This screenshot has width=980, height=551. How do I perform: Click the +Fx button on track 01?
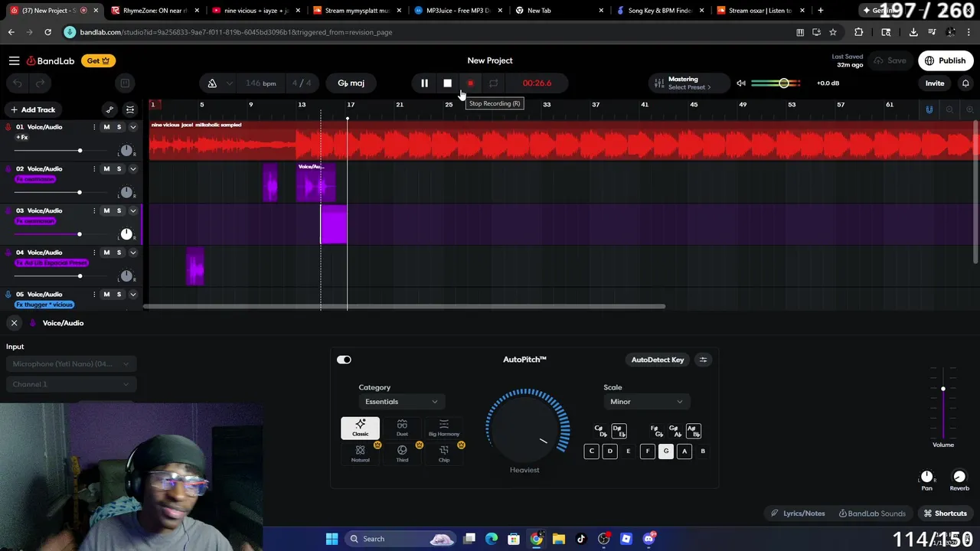click(x=22, y=137)
